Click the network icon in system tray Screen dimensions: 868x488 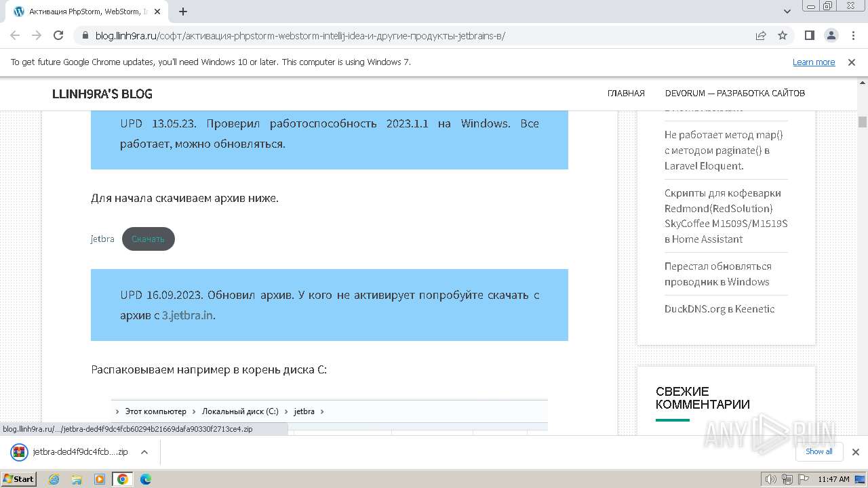pyautogui.click(x=787, y=479)
